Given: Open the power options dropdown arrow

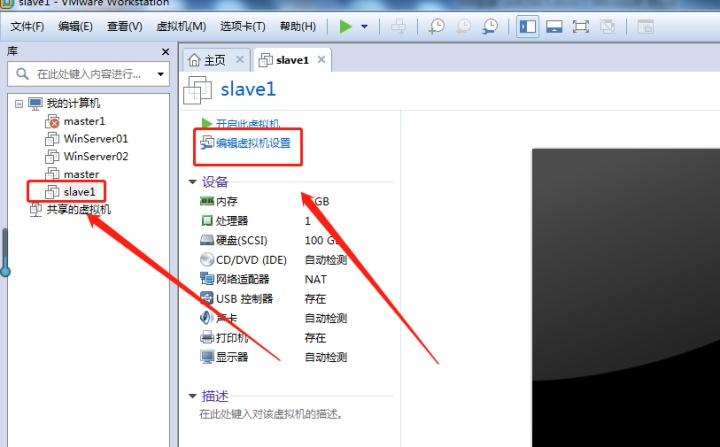Looking at the screenshot, I should pos(365,27).
